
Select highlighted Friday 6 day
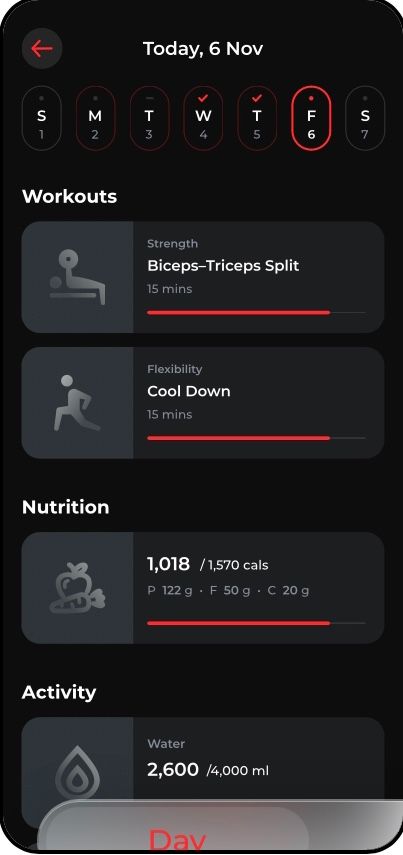pos(311,118)
